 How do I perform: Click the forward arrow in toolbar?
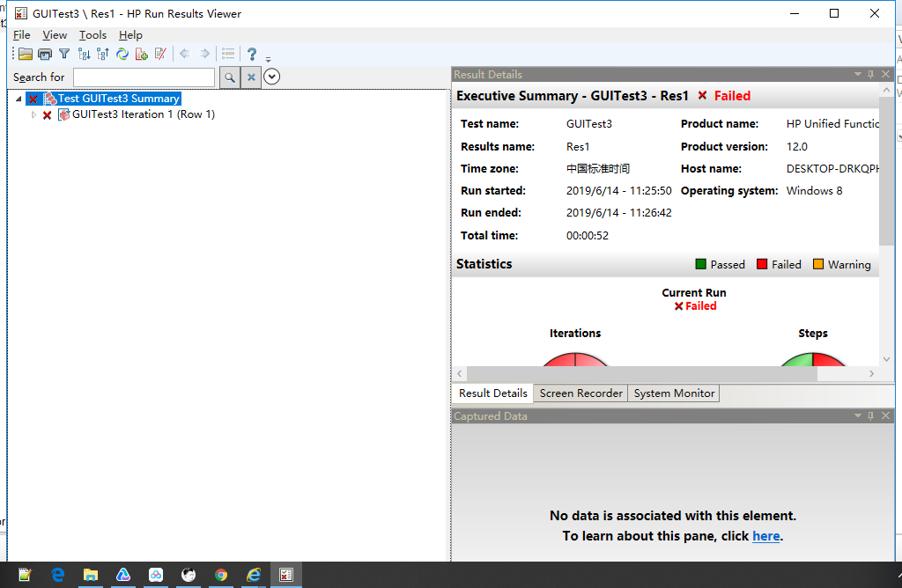click(204, 54)
